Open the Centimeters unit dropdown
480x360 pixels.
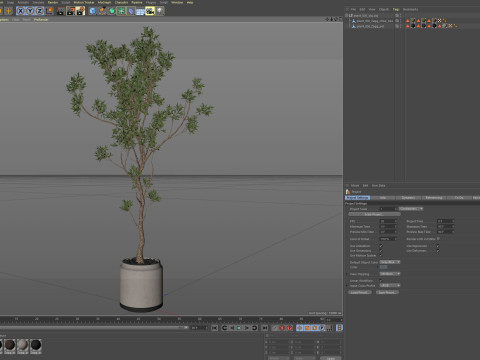click(x=411, y=209)
